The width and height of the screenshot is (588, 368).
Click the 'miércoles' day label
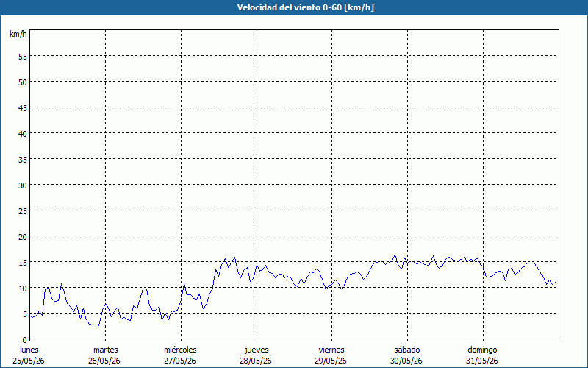180,350
